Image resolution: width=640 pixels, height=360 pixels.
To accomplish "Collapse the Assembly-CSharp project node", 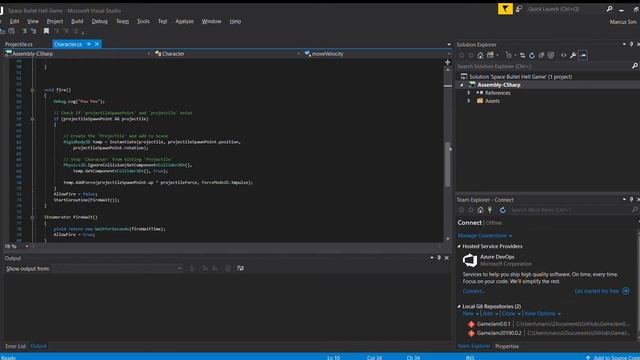I will [x=462, y=85].
